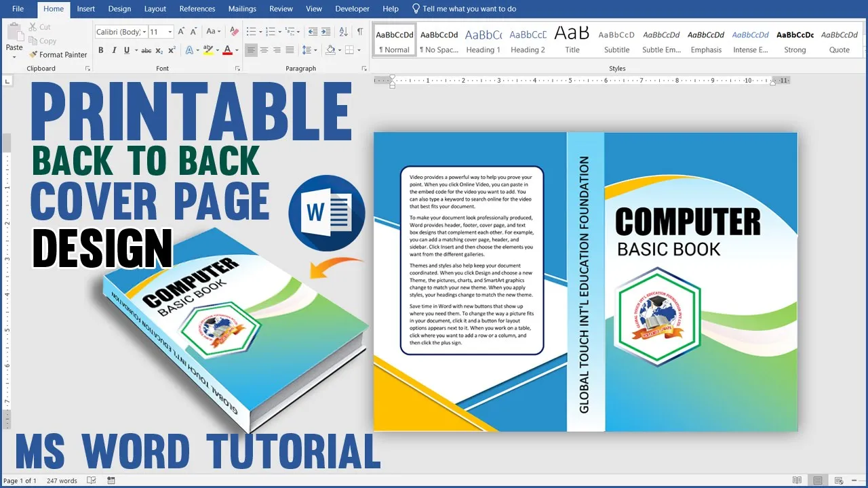Apply the Normal style
Image resolution: width=868 pixels, height=488 pixels.
(x=394, y=41)
